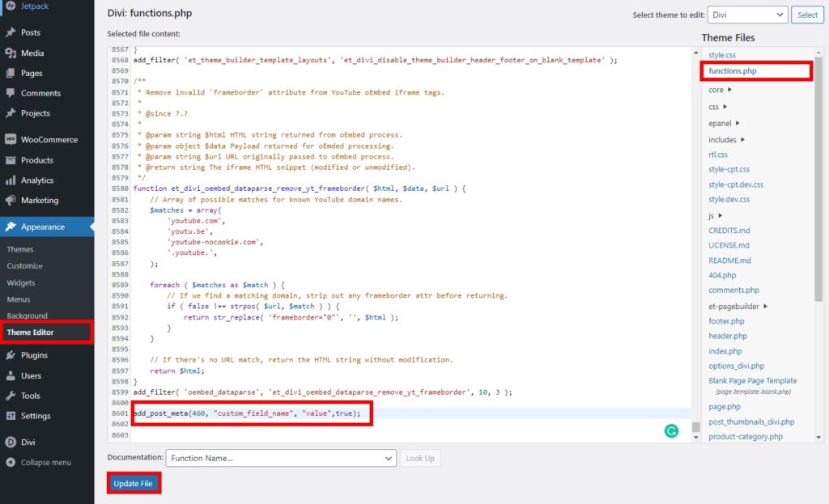The width and height of the screenshot is (829, 504).
Task: Click the Divi circle icon
Action: click(x=10, y=443)
